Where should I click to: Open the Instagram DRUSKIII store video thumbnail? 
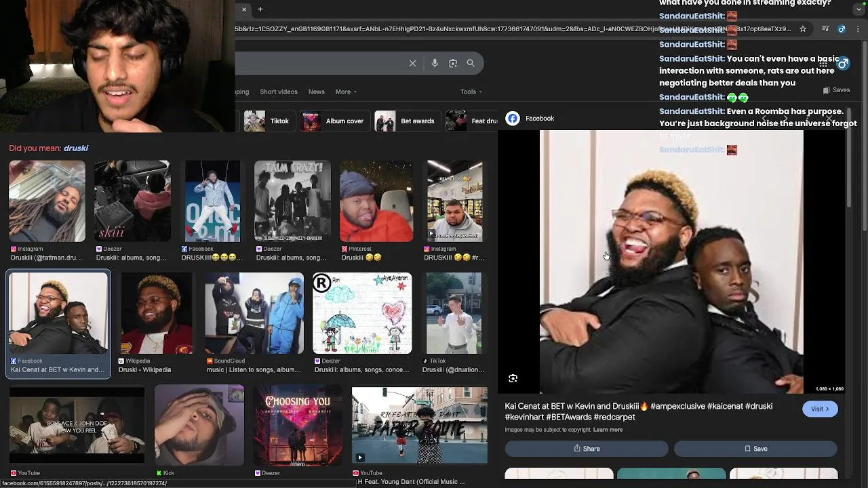point(454,201)
